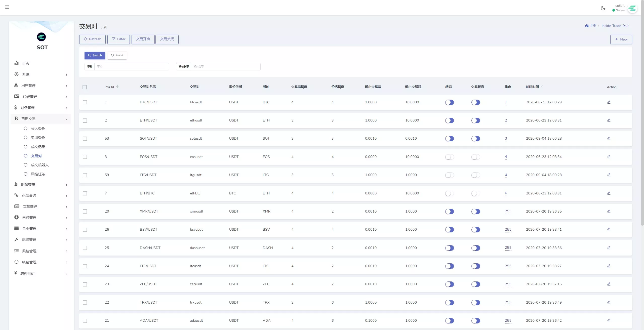Viewport: 644px width, 330px height.
Task: Open 成交机器人 submenu item
Action: click(x=39, y=165)
